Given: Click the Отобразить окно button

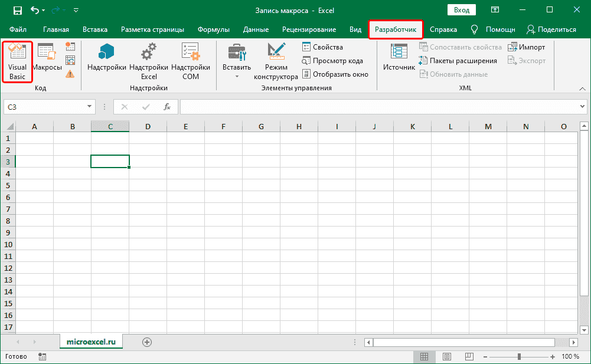Looking at the screenshot, I should [x=334, y=74].
